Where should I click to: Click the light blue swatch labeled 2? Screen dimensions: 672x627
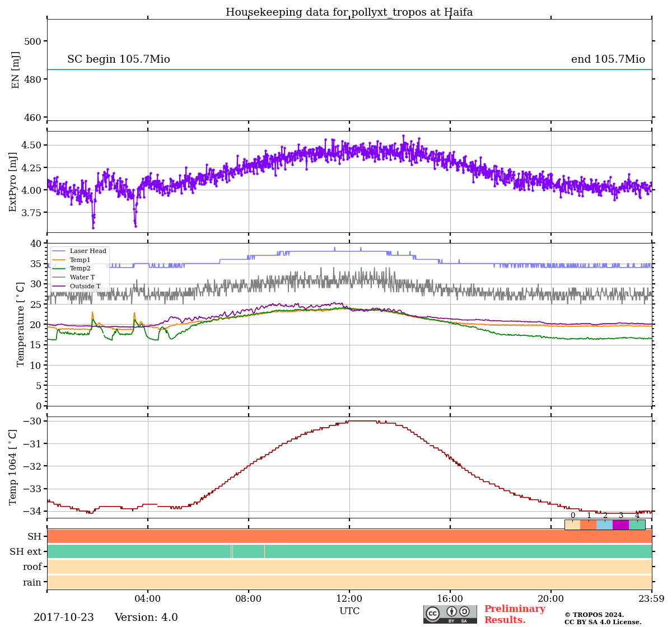(x=604, y=525)
